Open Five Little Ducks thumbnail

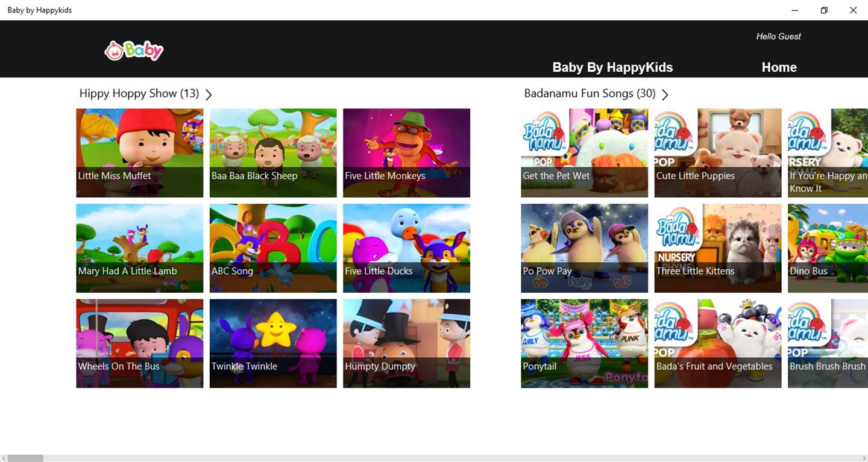click(406, 248)
